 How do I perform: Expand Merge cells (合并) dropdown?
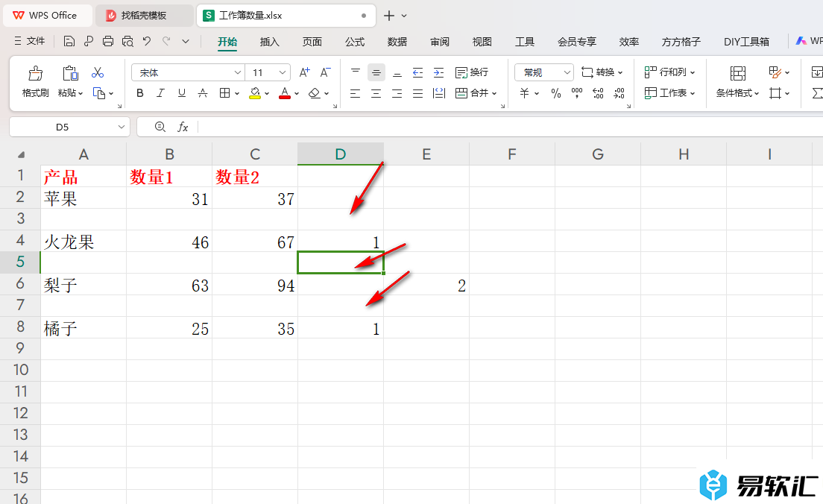click(494, 94)
